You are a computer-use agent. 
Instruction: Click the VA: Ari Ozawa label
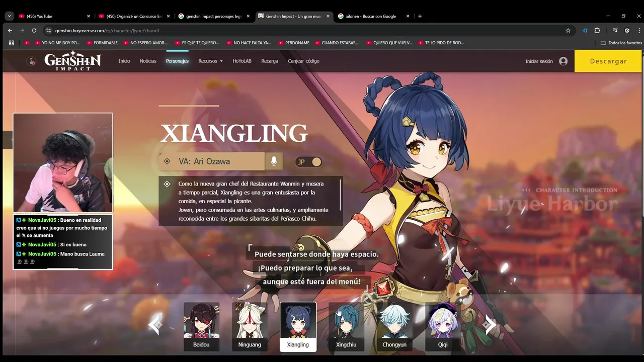(x=204, y=161)
